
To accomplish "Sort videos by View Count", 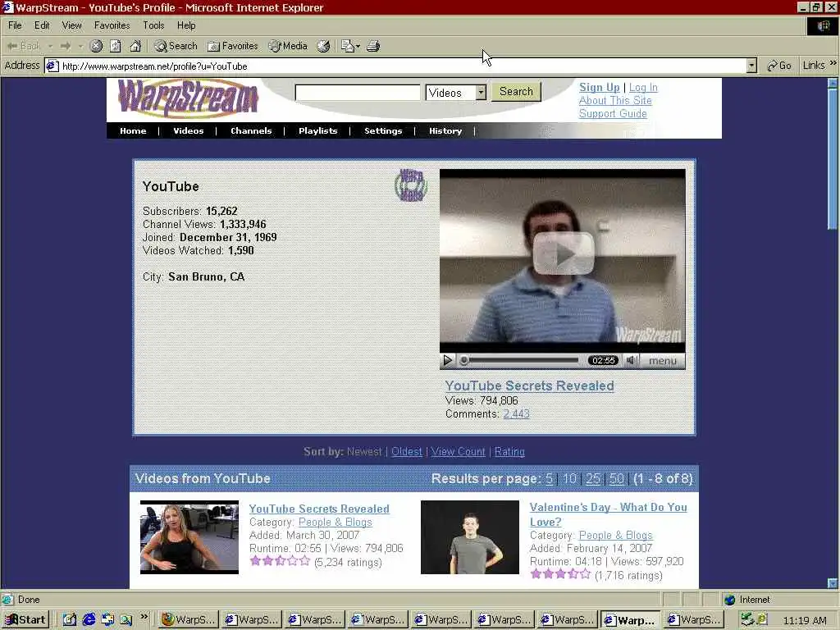I will coord(458,452).
